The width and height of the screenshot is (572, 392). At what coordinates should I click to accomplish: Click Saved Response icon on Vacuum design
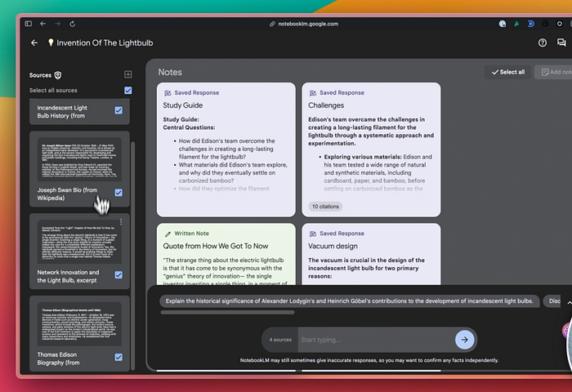313,234
